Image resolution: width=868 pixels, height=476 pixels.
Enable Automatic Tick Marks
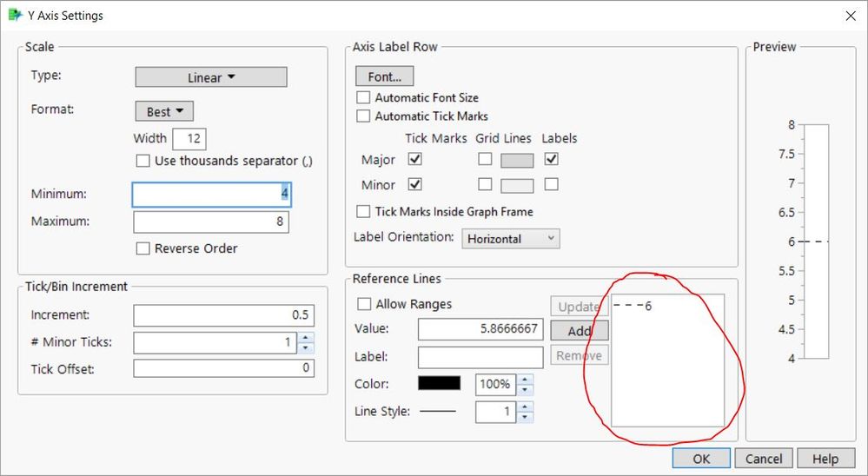pos(363,116)
